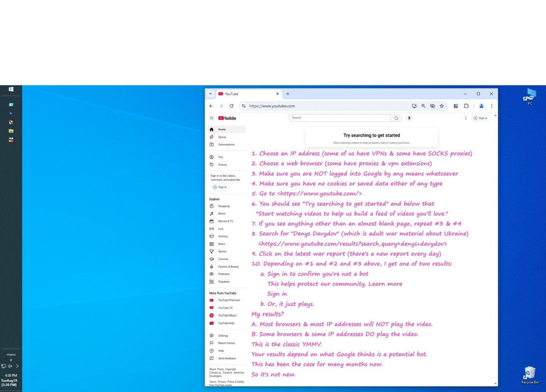The width and height of the screenshot is (546, 392).
Task: Click the Copyright footer link
Action: tap(230, 369)
